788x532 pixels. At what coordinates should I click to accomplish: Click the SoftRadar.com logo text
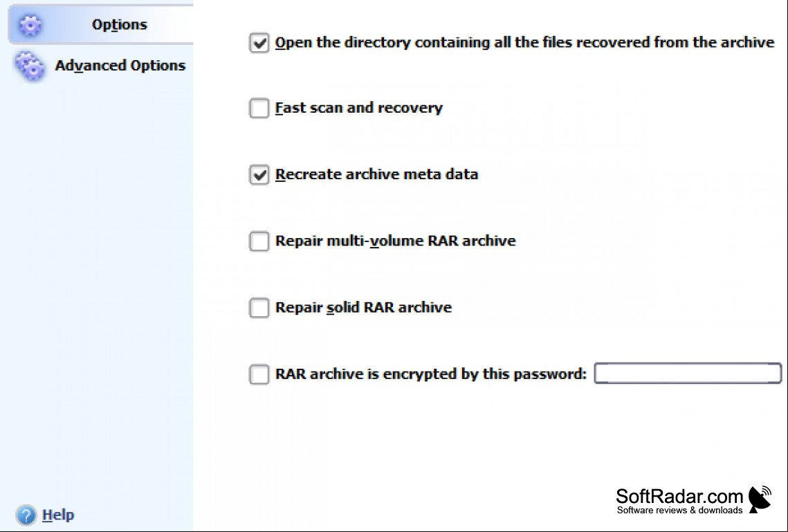[679, 501]
